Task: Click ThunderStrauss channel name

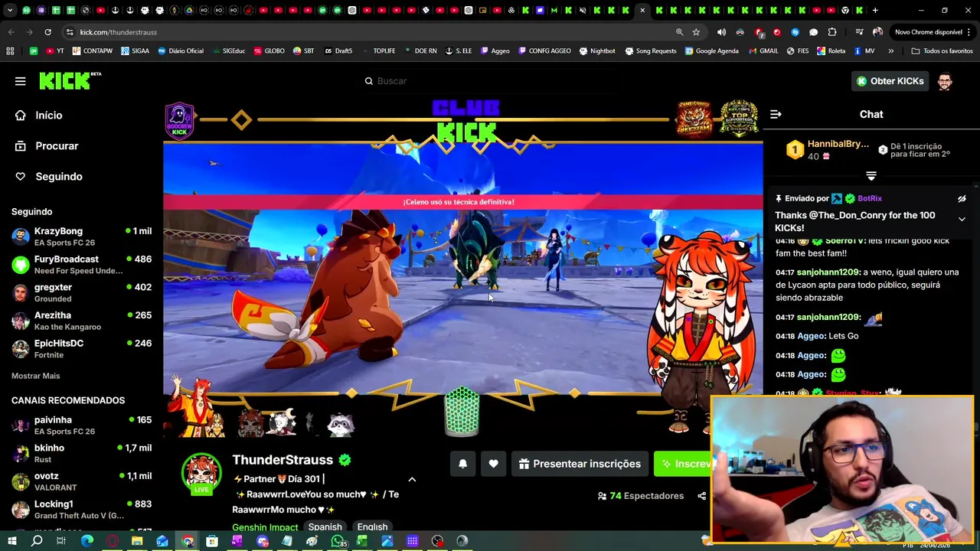Action: [x=283, y=460]
